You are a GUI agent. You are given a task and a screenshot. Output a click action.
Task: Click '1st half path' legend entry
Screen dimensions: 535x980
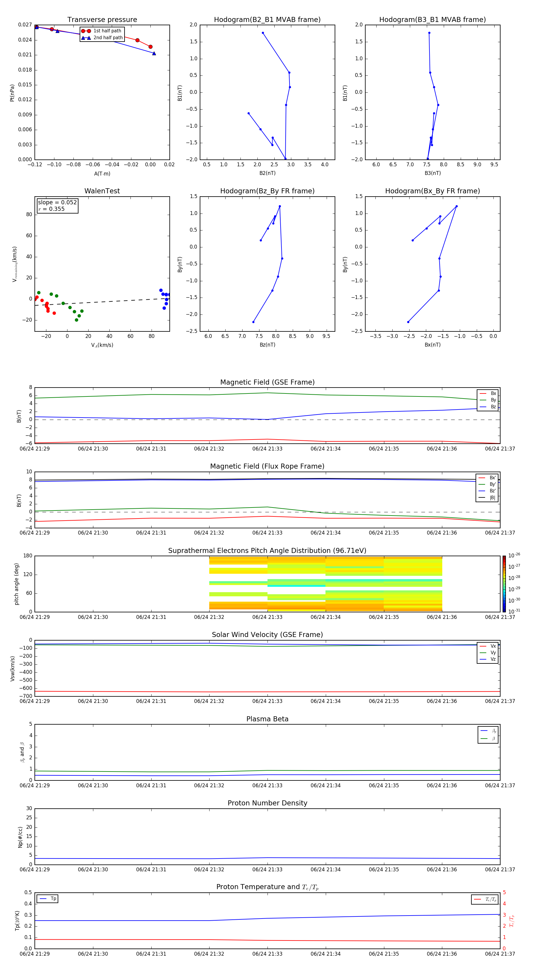(101, 31)
